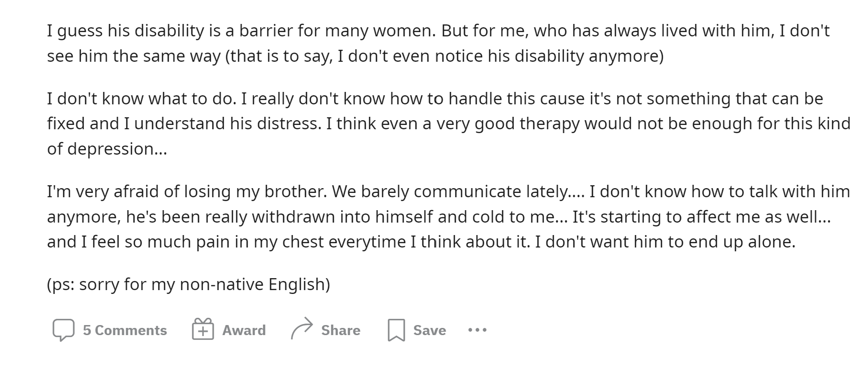Click the 'of depression...' line
Screen dimensions: 868x371
coord(107,149)
